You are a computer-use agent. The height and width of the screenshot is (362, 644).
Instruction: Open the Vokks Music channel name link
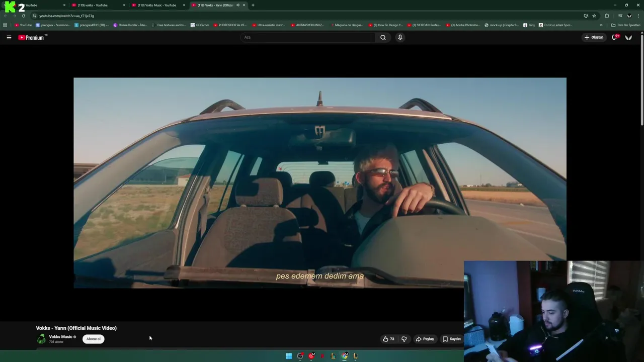60,337
